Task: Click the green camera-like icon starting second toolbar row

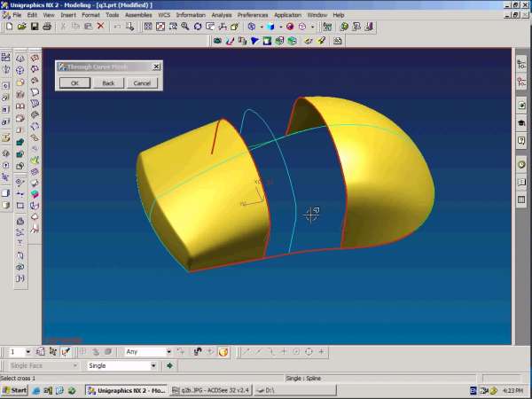Action: [x=217, y=41]
